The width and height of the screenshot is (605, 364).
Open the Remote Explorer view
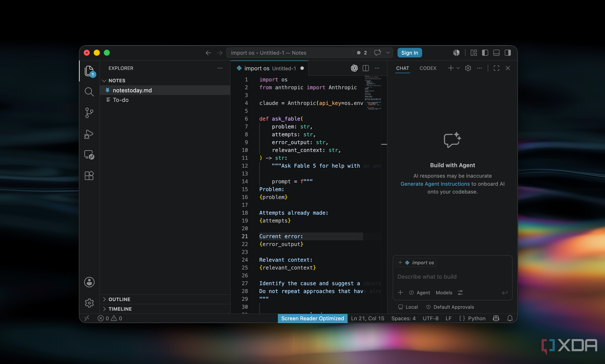tap(89, 155)
